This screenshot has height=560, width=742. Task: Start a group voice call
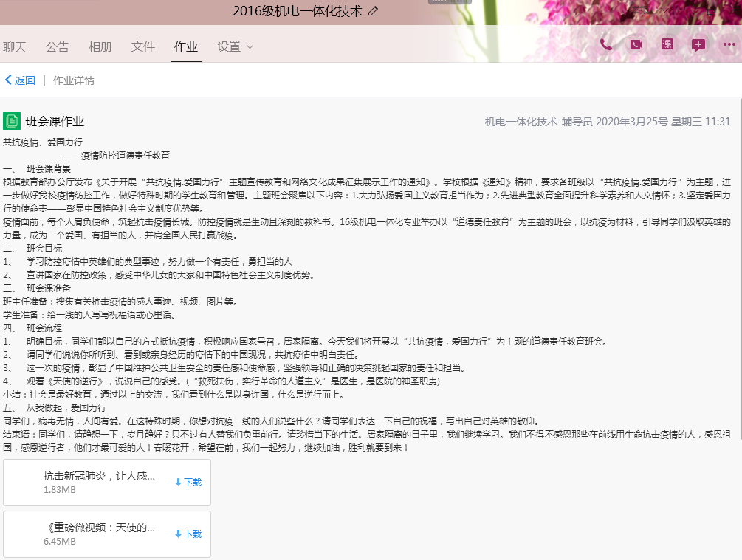click(606, 44)
